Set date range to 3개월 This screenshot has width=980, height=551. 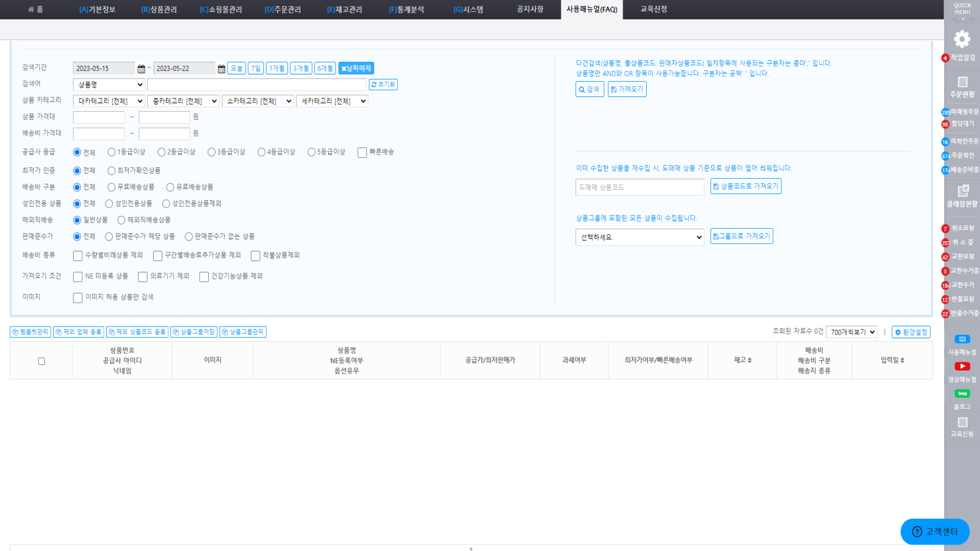coord(301,68)
